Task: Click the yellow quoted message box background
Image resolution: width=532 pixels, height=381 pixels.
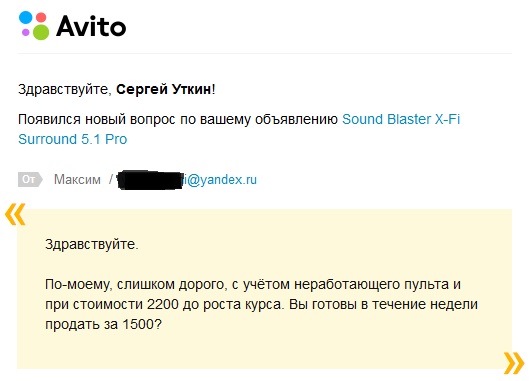Action: click(x=265, y=289)
